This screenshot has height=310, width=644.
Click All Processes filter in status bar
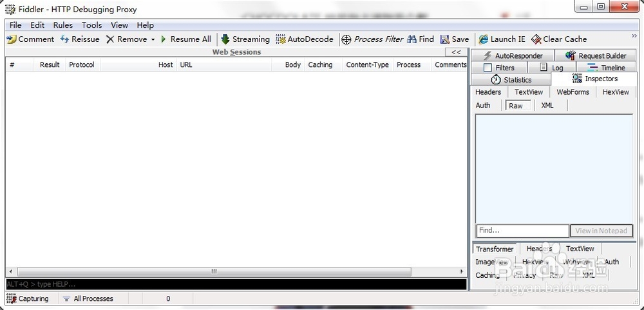click(x=88, y=298)
